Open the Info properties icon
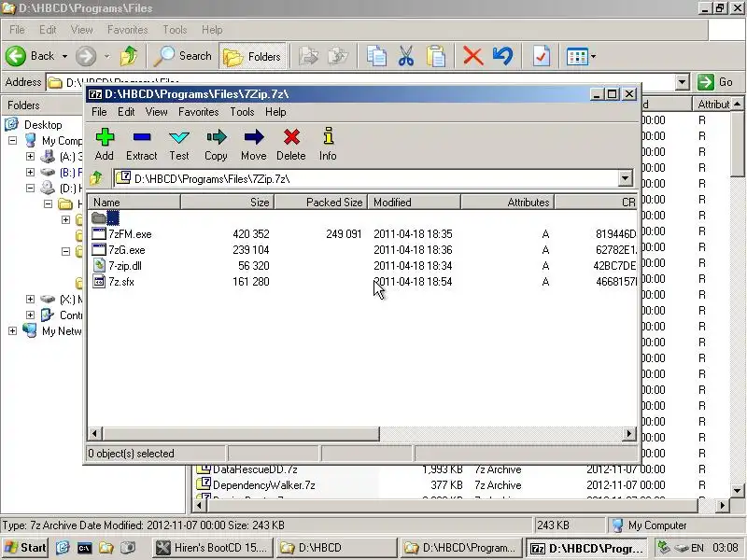The image size is (747, 560). coord(328,145)
